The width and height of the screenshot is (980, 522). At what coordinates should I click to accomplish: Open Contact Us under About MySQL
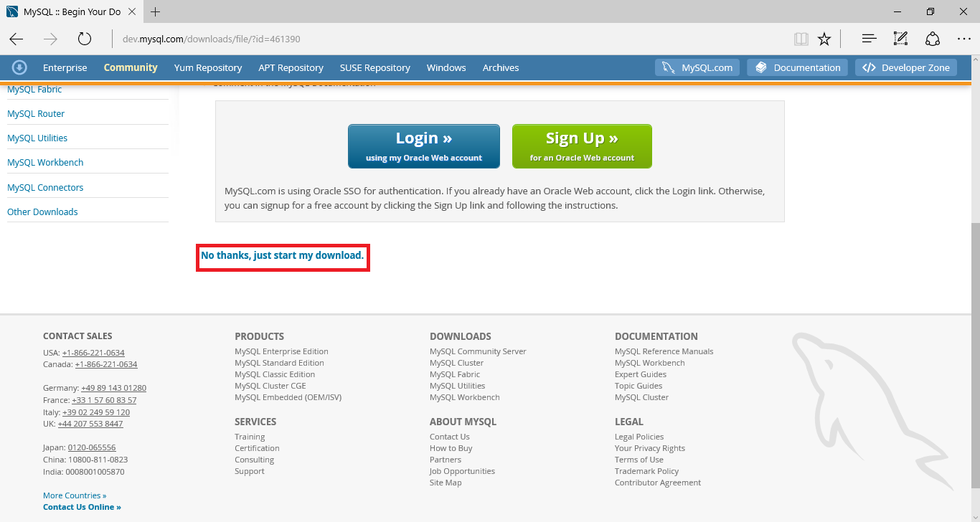tap(450, 437)
